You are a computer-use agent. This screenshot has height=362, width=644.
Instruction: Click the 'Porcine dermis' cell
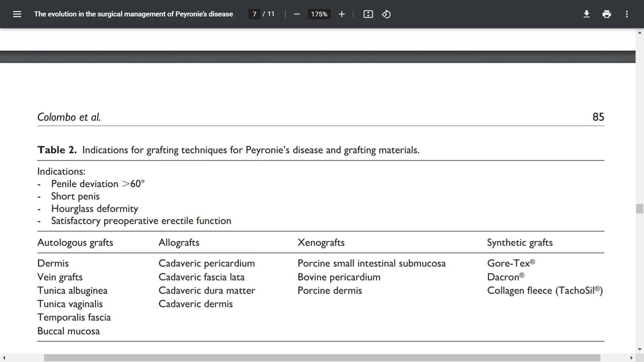(330, 290)
